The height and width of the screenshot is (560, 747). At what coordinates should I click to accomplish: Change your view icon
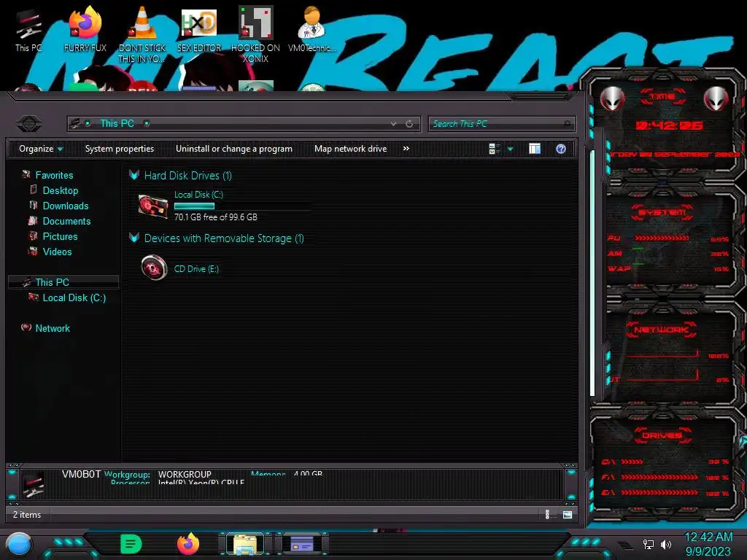tap(494, 149)
